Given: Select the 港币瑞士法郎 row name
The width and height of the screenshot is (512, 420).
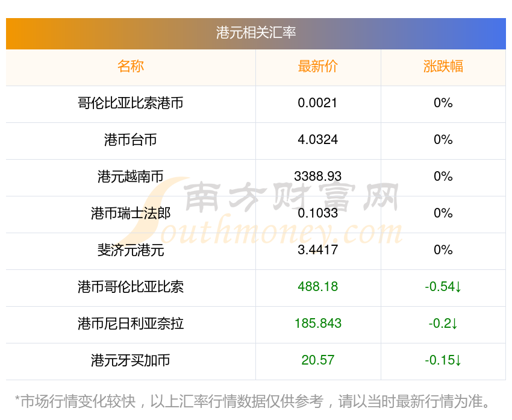Looking at the screenshot, I should [131, 213].
